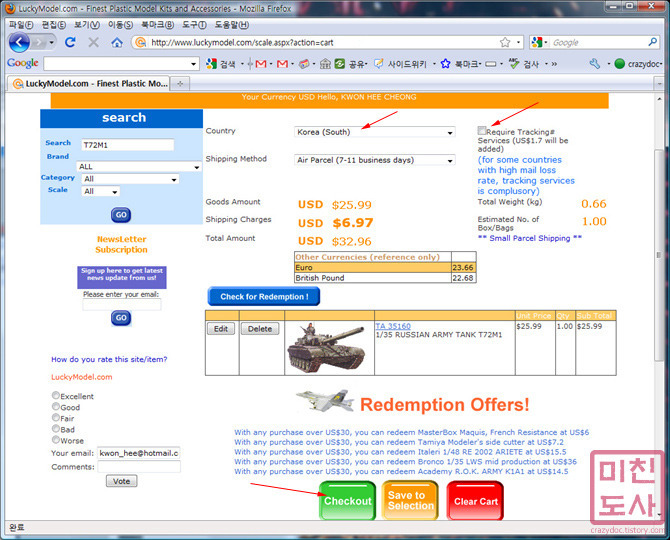Click the Google toolbar bookmark star
Viewport: 670px width, 540px height.
[x=446, y=64]
